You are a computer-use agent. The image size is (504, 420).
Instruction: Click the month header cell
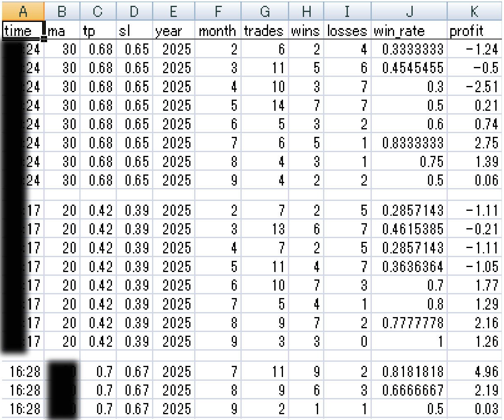click(217, 31)
